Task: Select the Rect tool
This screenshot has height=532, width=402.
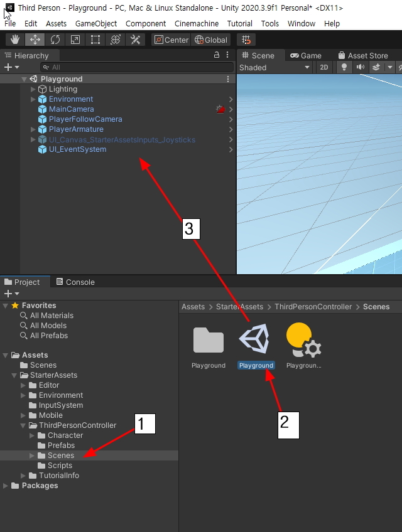Action: point(95,40)
